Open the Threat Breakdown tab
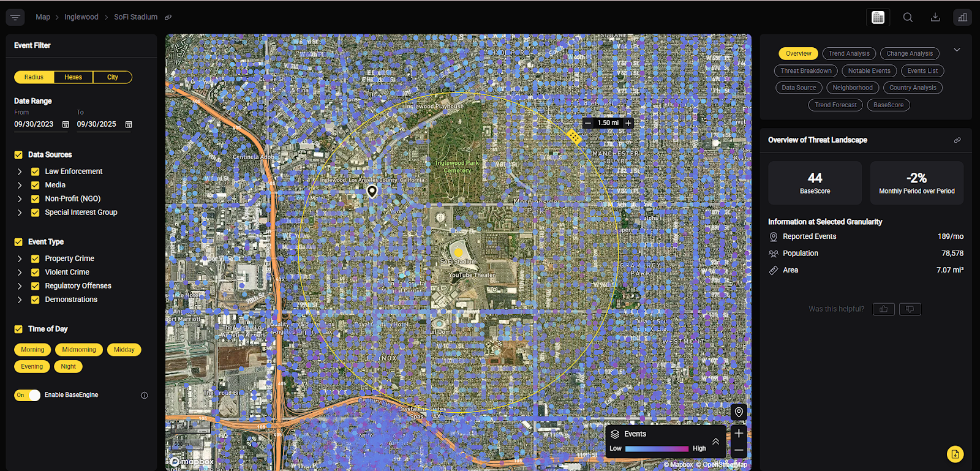This screenshot has width=980, height=471. (806, 71)
